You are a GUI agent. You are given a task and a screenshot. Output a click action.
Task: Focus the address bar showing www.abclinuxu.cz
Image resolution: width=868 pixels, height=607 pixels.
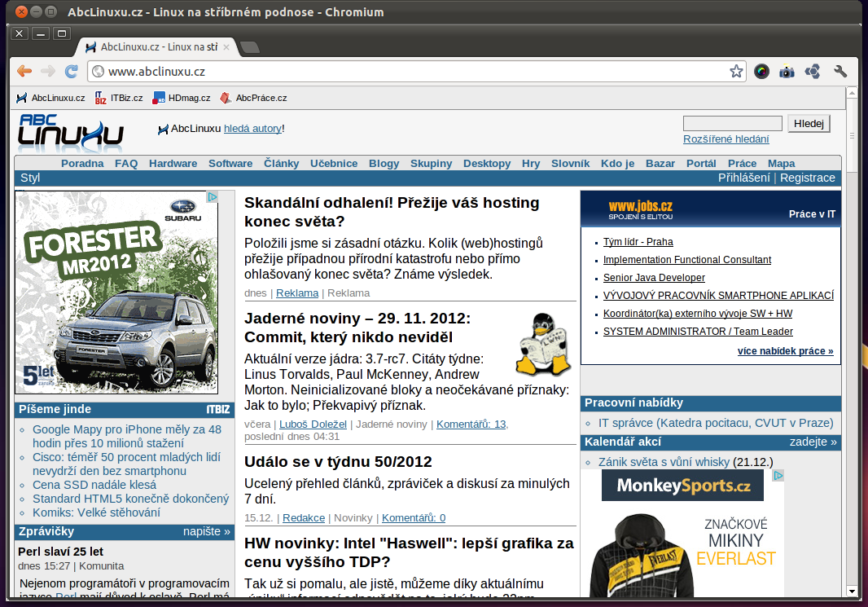coord(415,71)
